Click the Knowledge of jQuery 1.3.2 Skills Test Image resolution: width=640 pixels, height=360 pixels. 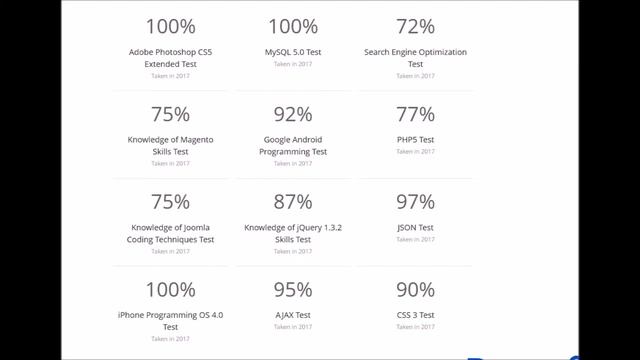point(293,233)
